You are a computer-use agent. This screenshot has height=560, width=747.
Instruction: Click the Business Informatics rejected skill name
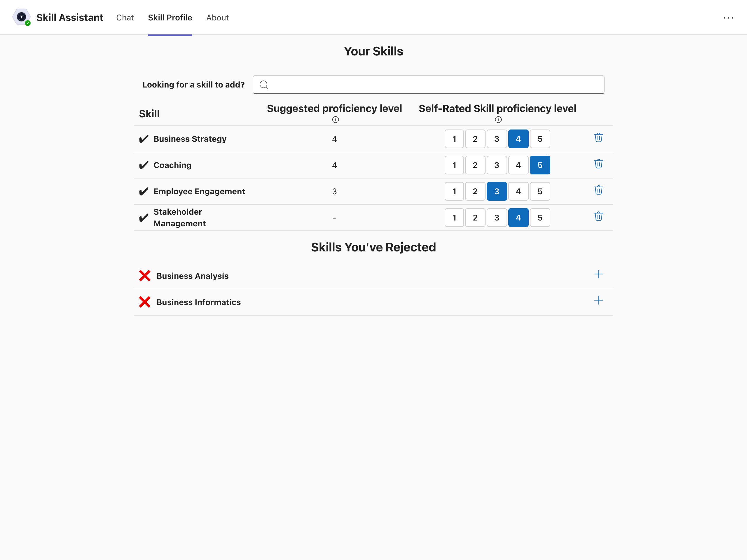[198, 302]
